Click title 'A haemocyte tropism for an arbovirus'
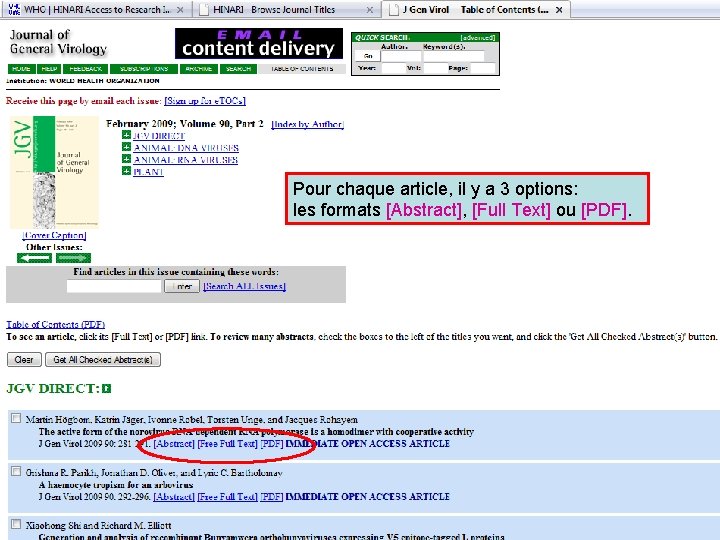Screen dimensions: 720x540 tap(116, 484)
